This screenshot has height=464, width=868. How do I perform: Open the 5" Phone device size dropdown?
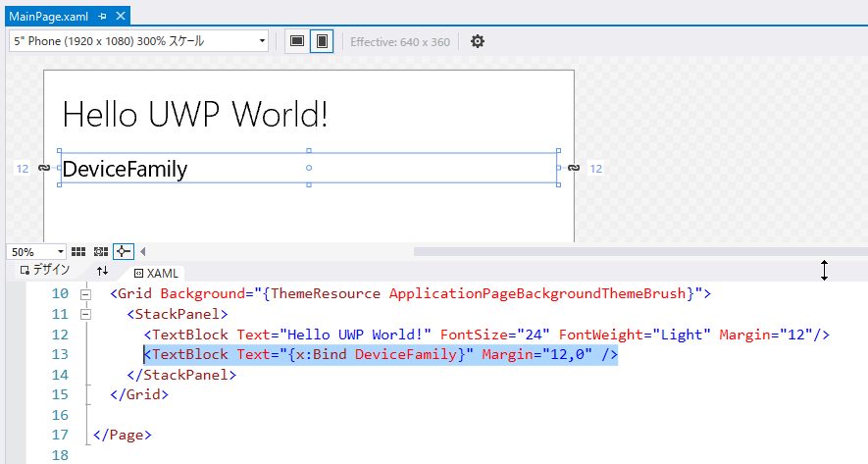(138, 41)
